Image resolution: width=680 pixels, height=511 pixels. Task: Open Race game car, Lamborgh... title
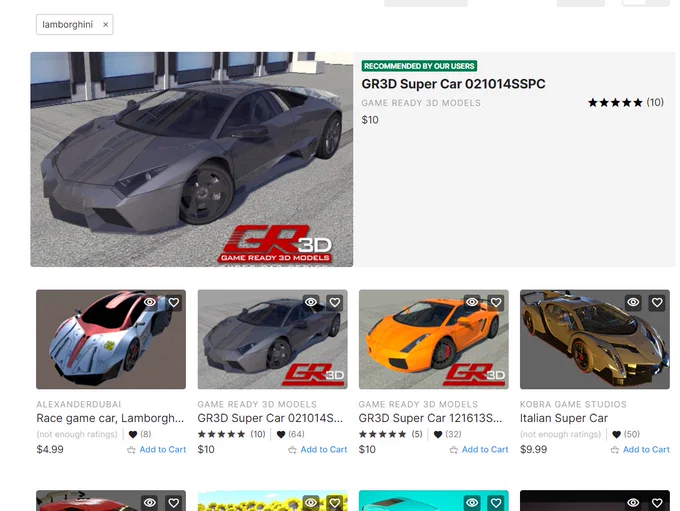(x=110, y=418)
